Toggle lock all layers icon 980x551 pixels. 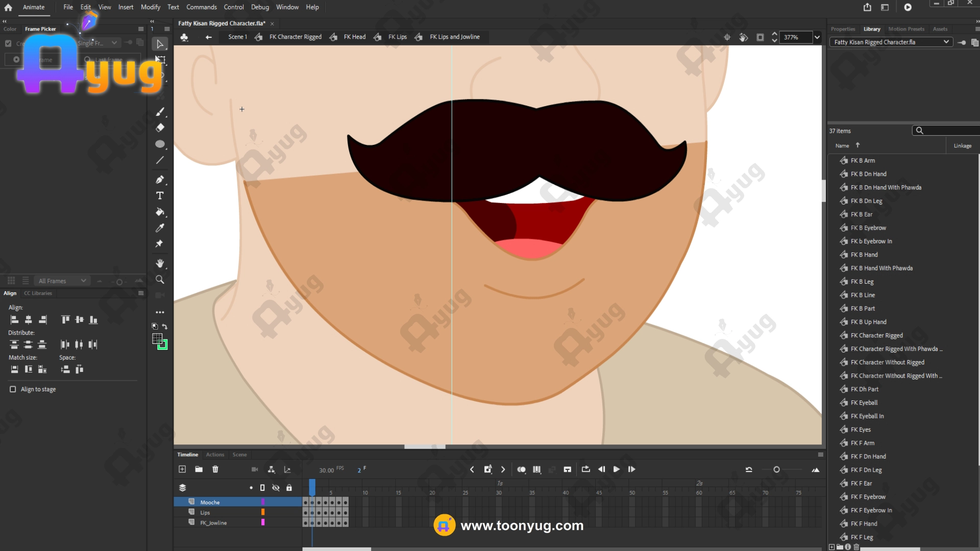(x=289, y=488)
